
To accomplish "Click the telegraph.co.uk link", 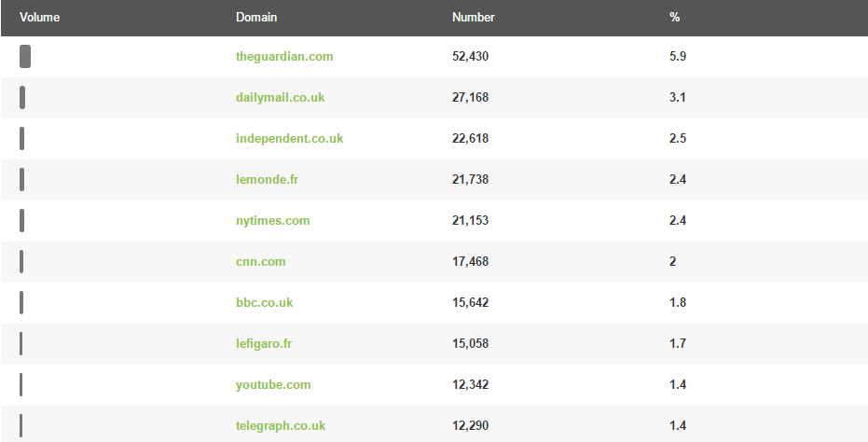I will [281, 425].
